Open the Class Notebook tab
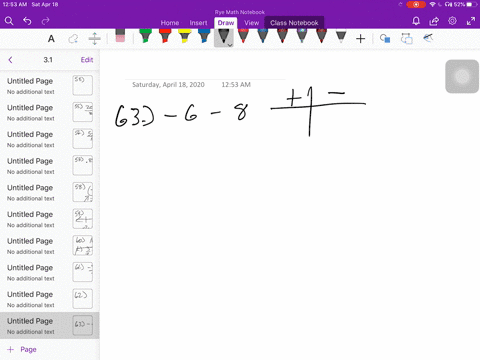The height and width of the screenshot is (360, 480). click(294, 23)
